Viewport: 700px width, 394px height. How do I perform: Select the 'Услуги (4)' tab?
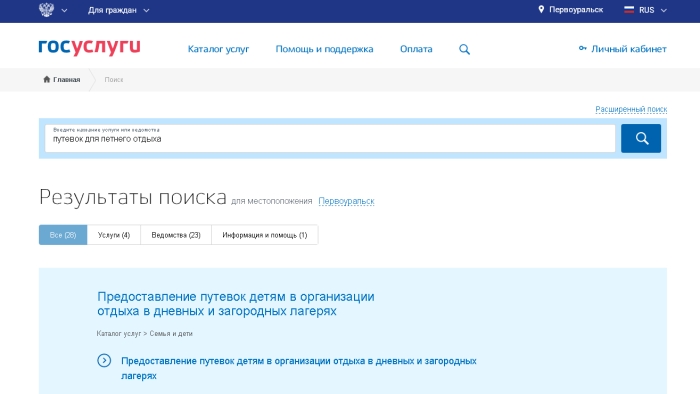pyautogui.click(x=114, y=235)
